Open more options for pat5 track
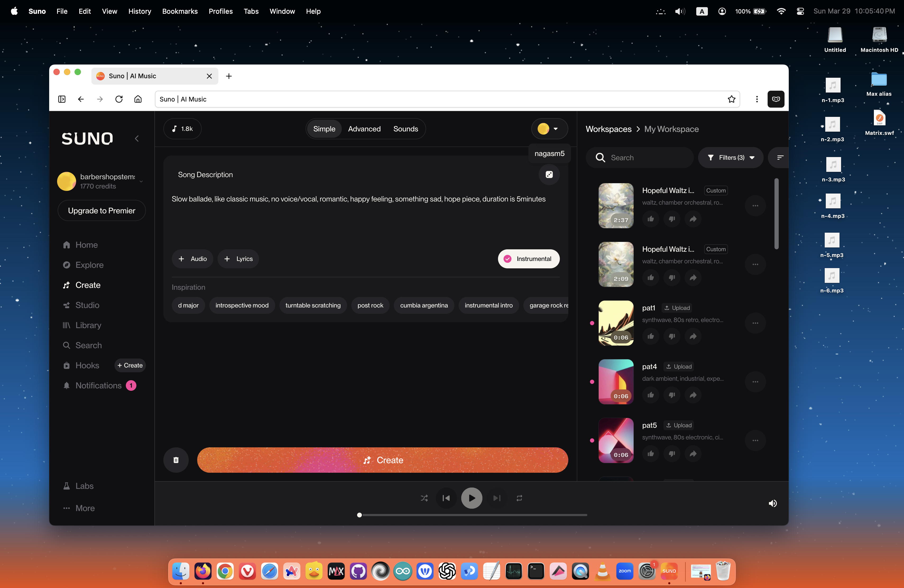 click(x=755, y=440)
